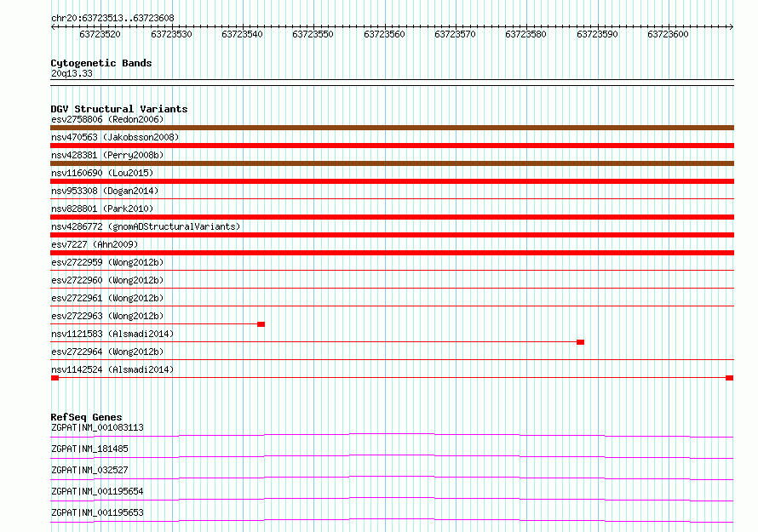Click ruler position 63723560

tap(384, 34)
